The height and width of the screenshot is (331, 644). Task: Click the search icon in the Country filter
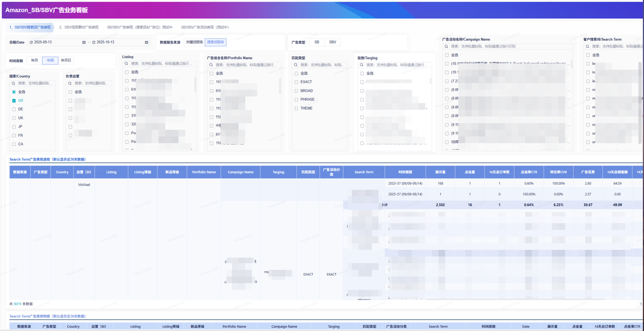click(14, 83)
